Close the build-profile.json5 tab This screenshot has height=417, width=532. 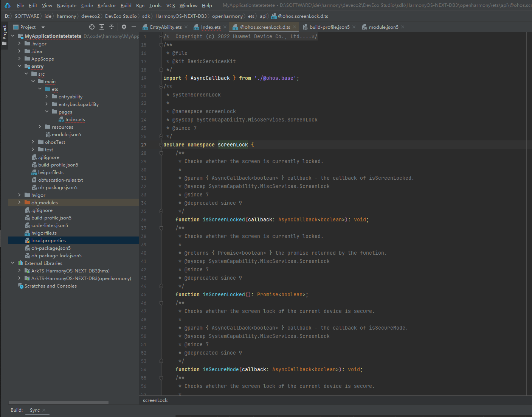354,27
